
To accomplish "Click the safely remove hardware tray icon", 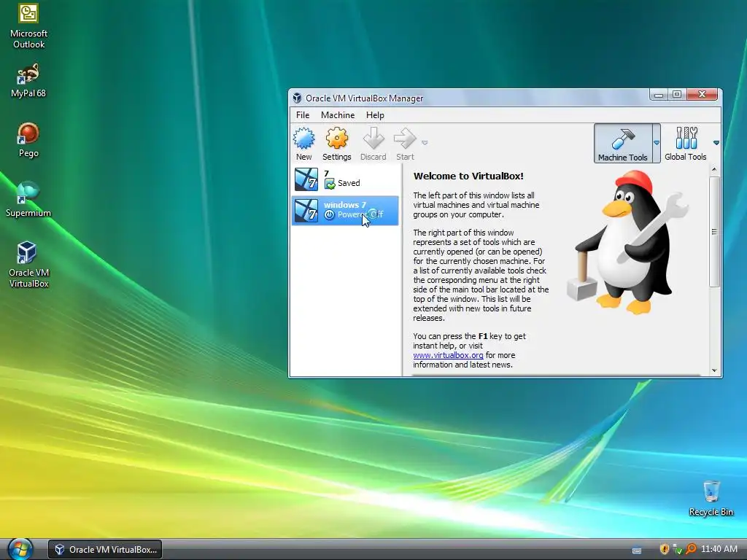I will pos(677,549).
